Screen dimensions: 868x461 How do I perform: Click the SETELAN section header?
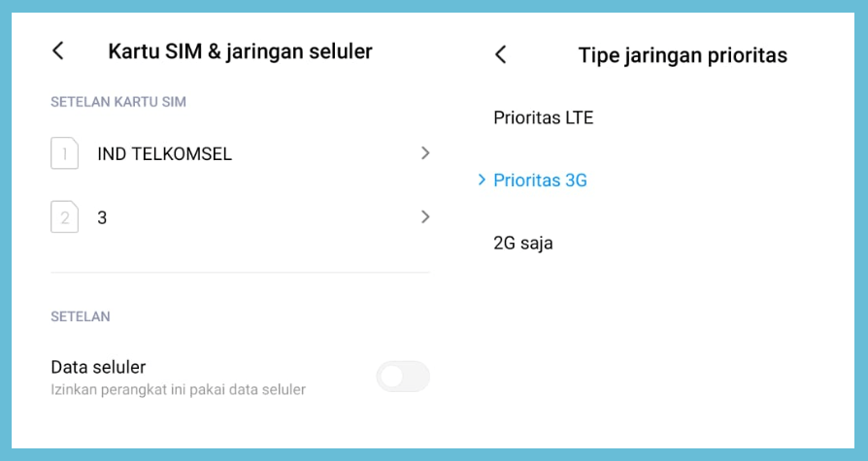tap(81, 316)
